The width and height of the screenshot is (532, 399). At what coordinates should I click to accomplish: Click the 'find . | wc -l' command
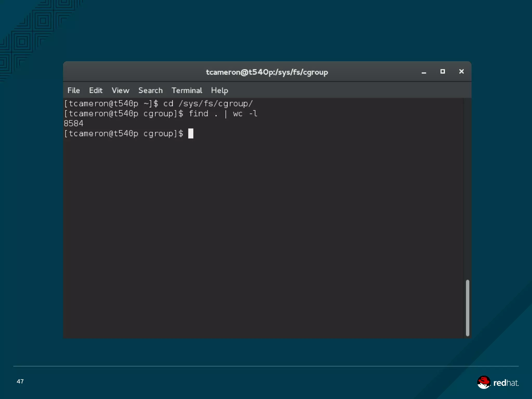(x=223, y=114)
